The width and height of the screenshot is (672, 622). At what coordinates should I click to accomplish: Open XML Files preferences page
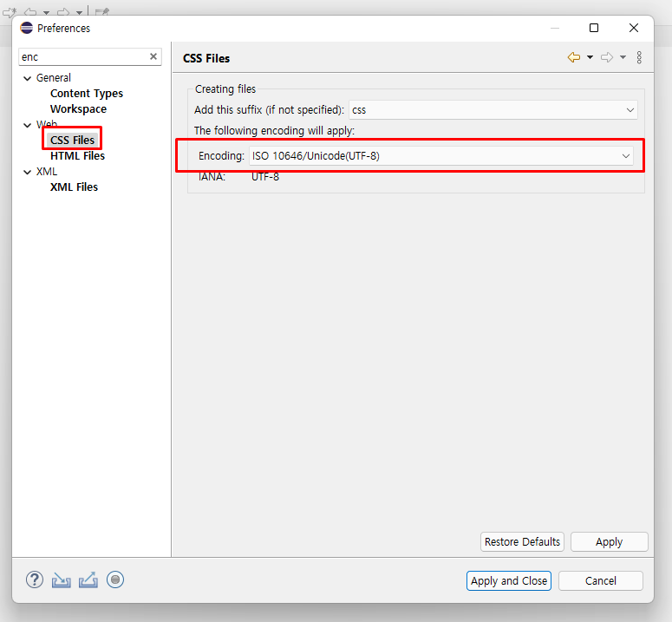(x=75, y=187)
